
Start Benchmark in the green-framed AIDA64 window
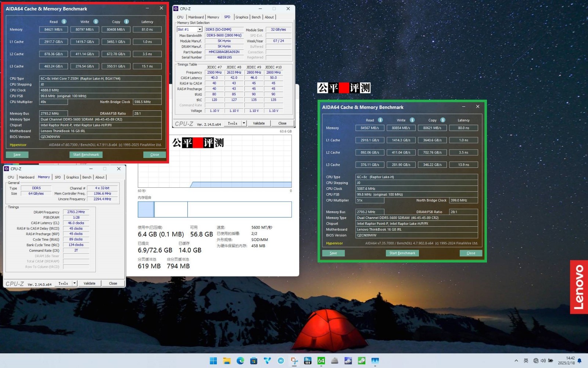point(402,253)
